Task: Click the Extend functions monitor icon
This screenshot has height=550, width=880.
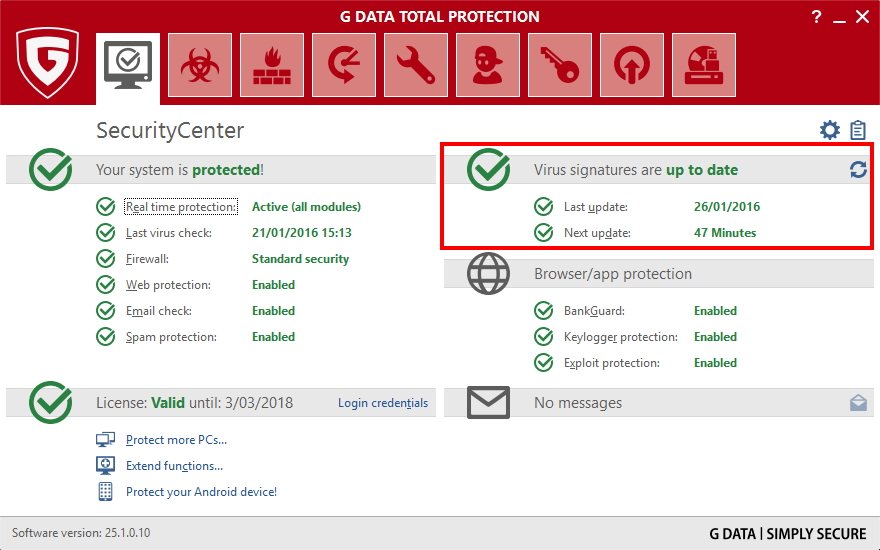Action: pyautogui.click(x=106, y=465)
